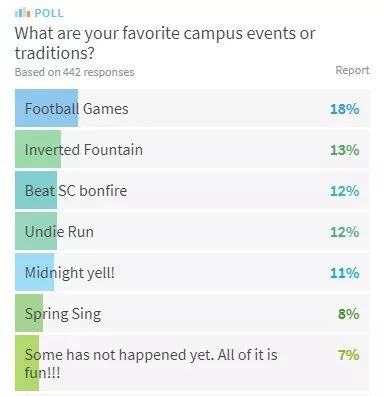Choose the Beat SC bonfire option
384x396 pixels.
(x=192, y=190)
